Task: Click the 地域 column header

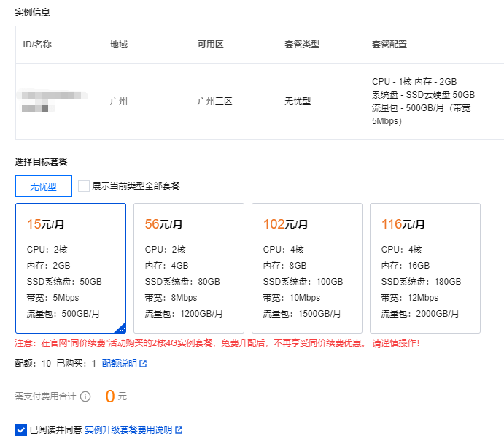Action: pos(119,45)
